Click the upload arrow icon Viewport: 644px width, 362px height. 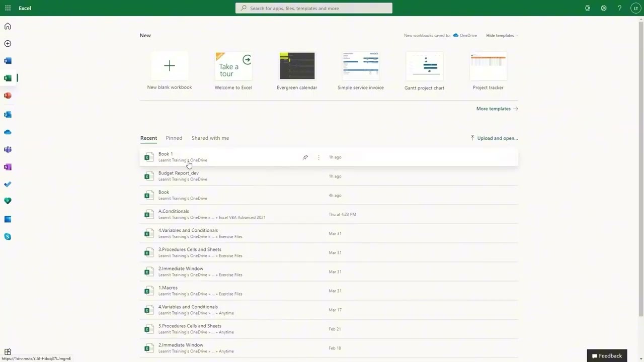click(x=472, y=138)
